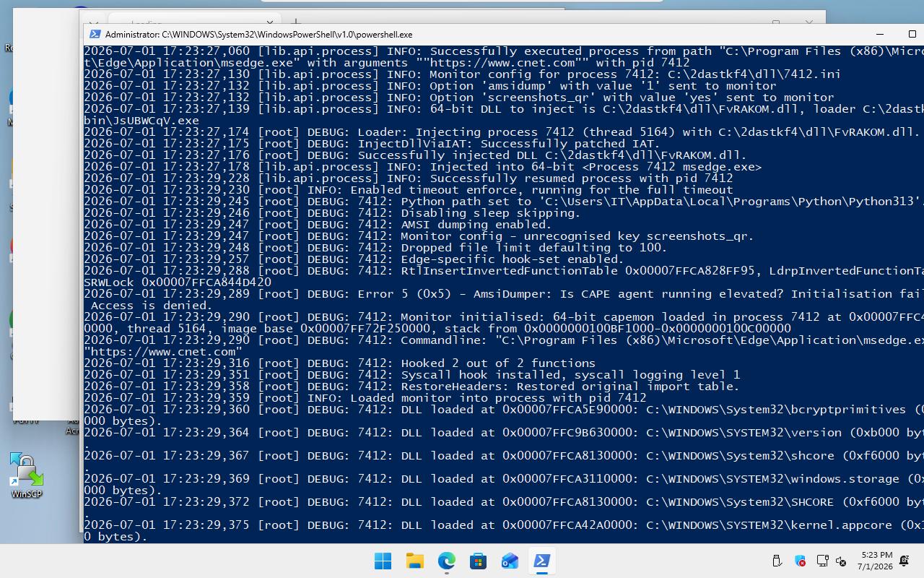Click "Loaded monitor into process with pid 7412"
The width and height of the screenshot is (924, 578).
[498, 398]
